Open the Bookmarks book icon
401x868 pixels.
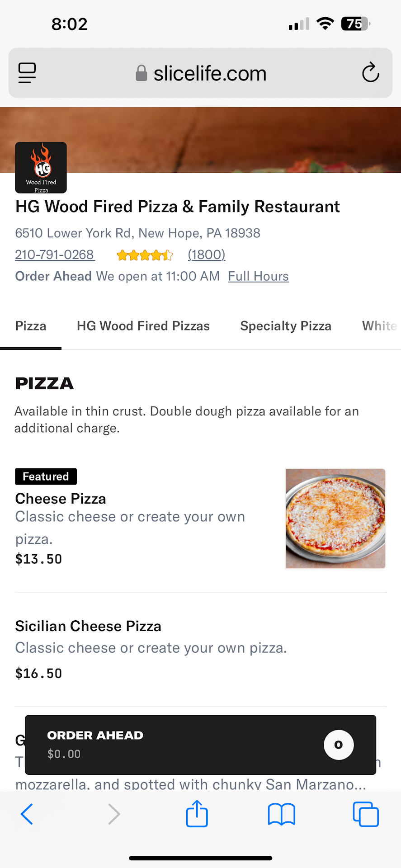[281, 814]
